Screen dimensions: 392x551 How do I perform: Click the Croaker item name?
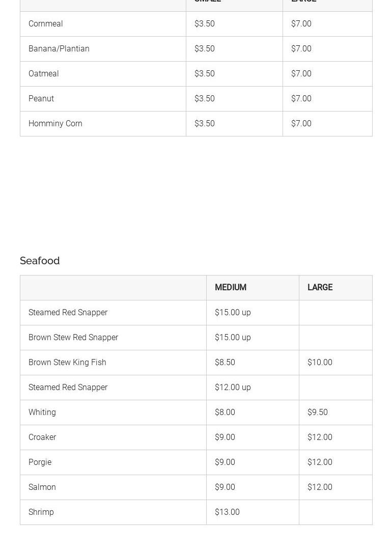(x=42, y=437)
